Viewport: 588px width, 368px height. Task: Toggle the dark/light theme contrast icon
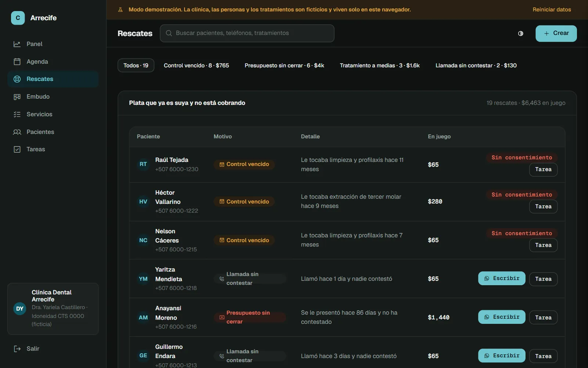click(521, 33)
